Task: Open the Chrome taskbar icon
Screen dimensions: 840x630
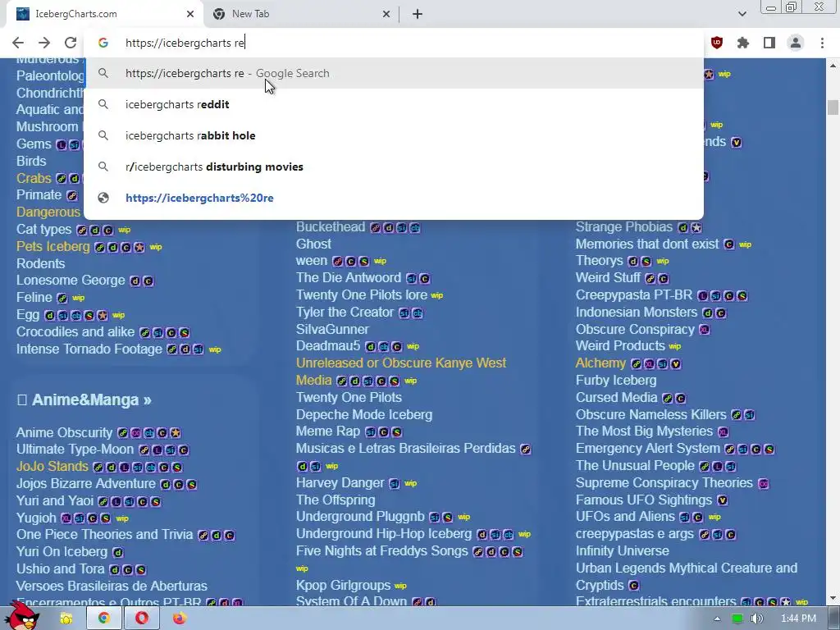Action: (104, 619)
